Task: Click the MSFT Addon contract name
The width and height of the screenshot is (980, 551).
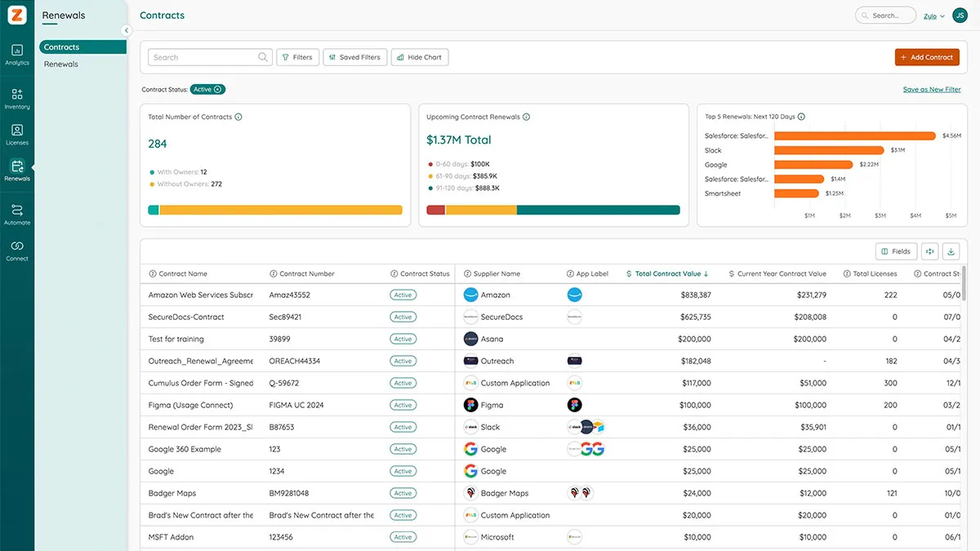Action: pos(171,537)
